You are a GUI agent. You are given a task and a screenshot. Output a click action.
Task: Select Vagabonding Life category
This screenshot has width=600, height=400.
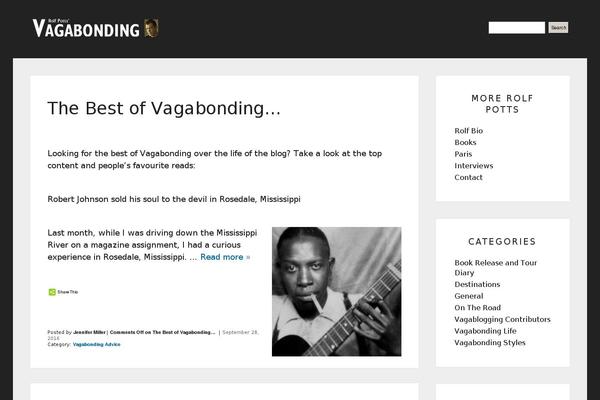485,331
